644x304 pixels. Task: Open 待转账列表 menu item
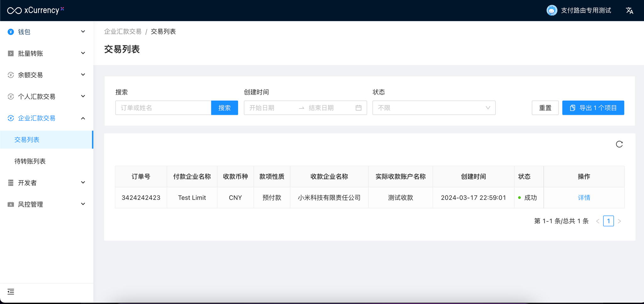30,161
